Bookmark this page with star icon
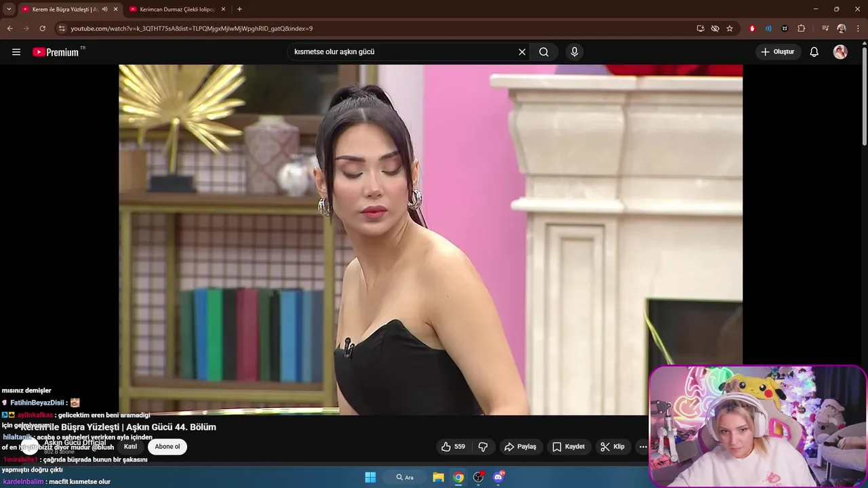The image size is (868, 488). click(730, 28)
